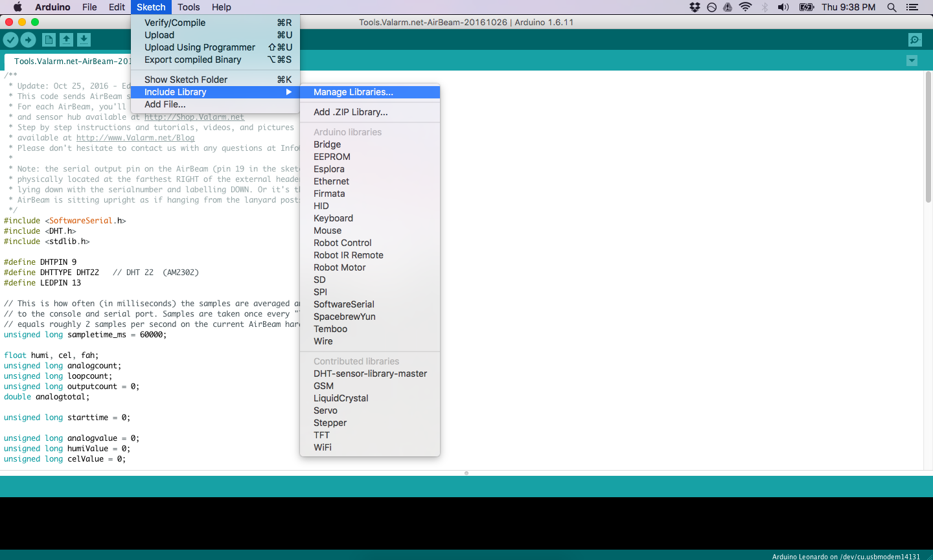
Task: Click the http://www.Valarm.net/Blog link in code
Action: click(135, 138)
